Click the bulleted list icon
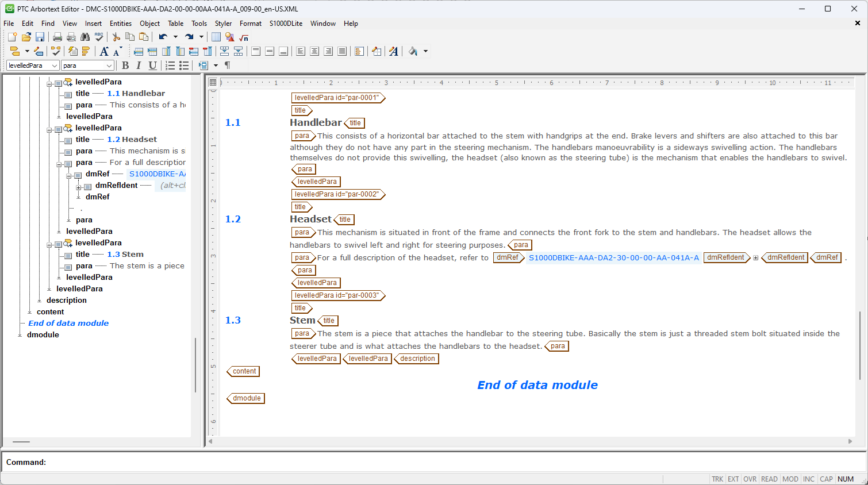Viewport: 868px width, 485px height. [x=184, y=66]
